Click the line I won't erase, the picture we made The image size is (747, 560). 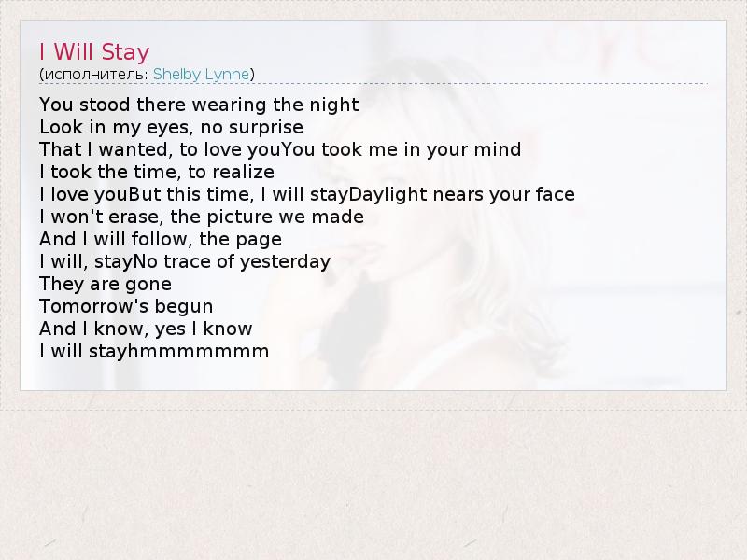tap(202, 217)
